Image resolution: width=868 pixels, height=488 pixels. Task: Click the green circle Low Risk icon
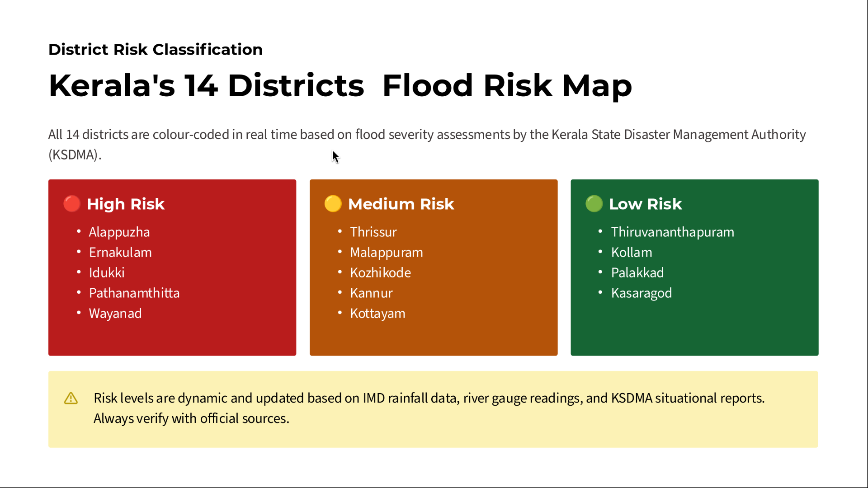pyautogui.click(x=594, y=204)
